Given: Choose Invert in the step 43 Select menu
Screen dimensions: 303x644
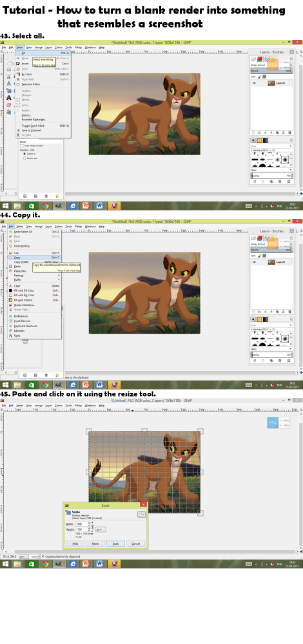Looking at the screenshot, I should click(43, 64).
